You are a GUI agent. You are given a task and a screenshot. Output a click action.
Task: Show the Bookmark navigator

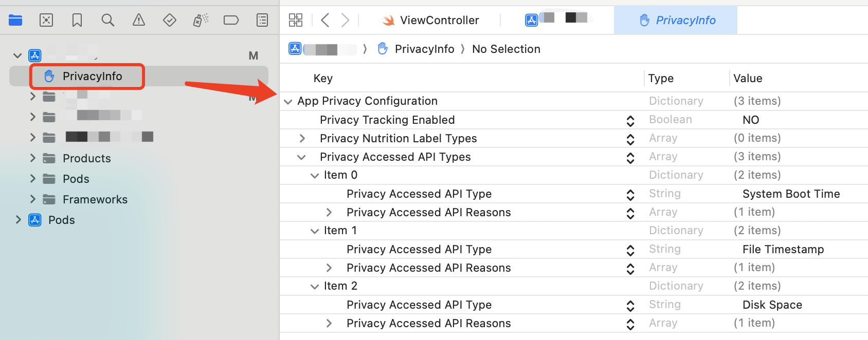(x=77, y=21)
